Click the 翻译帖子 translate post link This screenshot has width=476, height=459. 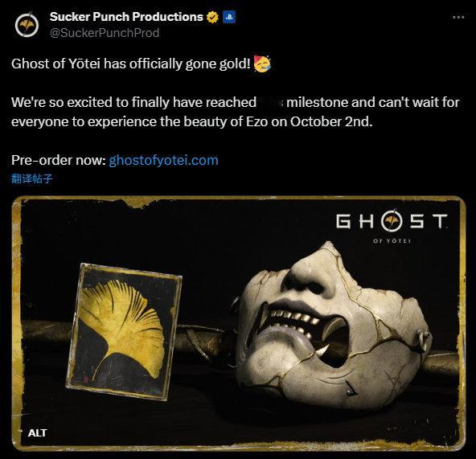[32, 178]
